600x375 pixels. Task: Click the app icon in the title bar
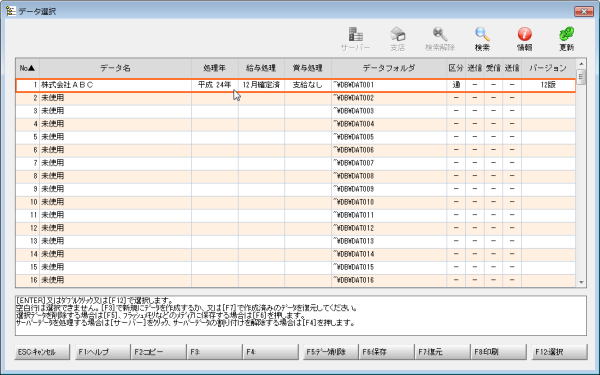pyautogui.click(x=10, y=11)
